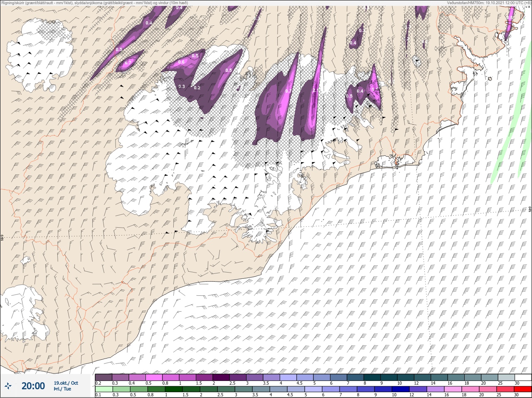This screenshot has width=532, height=398.
Task: Click the 20:00 forecast time
Action: (x=33, y=386)
